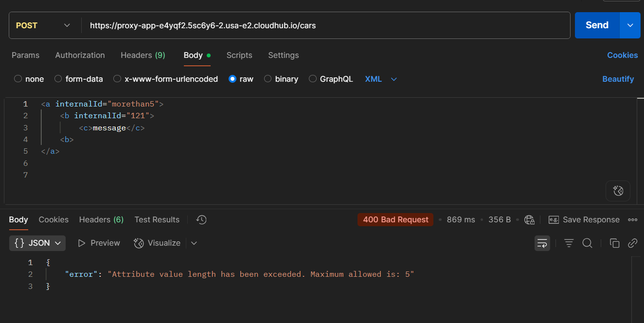
Task: Click the Send button
Action: click(x=597, y=25)
